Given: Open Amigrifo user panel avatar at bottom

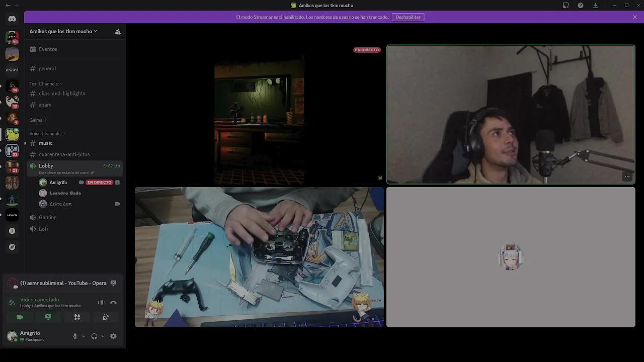Looking at the screenshot, I should [x=12, y=336].
